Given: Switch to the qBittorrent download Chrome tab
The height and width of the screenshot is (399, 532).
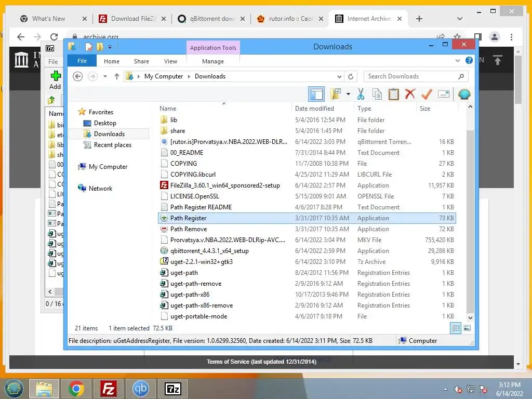Looking at the screenshot, I should [x=212, y=19].
